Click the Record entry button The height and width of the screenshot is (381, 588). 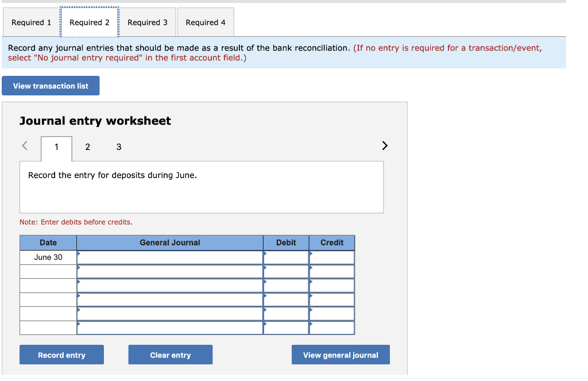(x=61, y=355)
